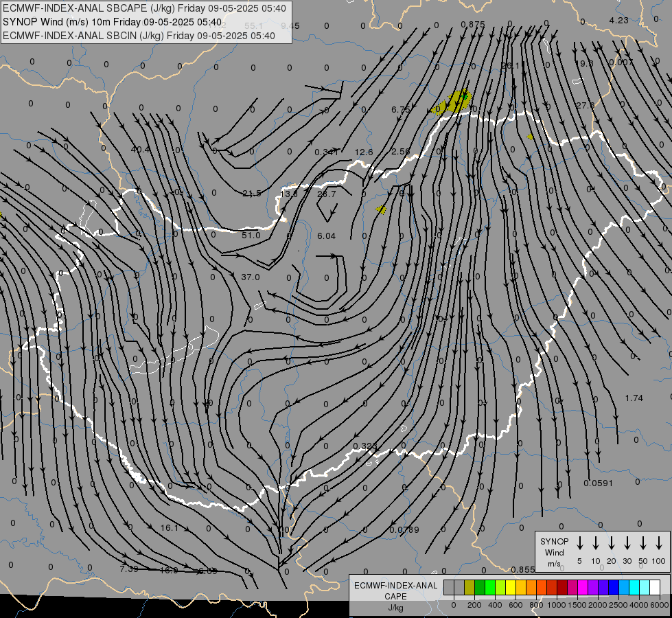Click the 2500 tick label on CAPE scale
Screen dimensions: 672x618
618,605
